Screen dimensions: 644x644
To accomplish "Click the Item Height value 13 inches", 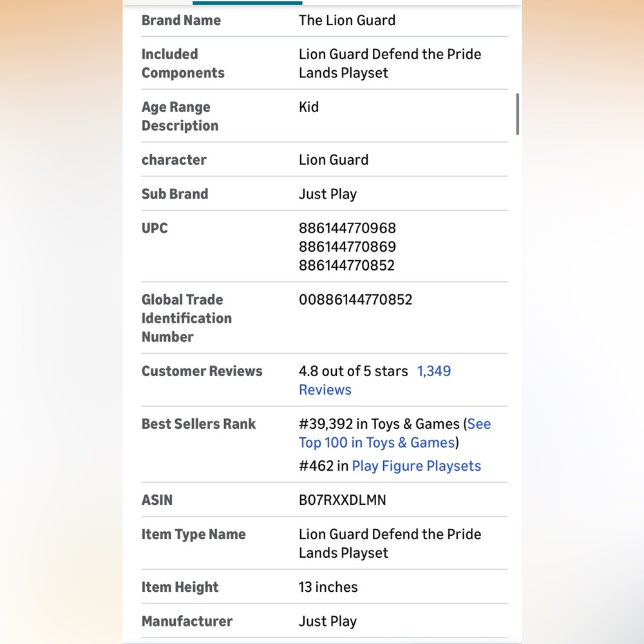I will point(328,587).
